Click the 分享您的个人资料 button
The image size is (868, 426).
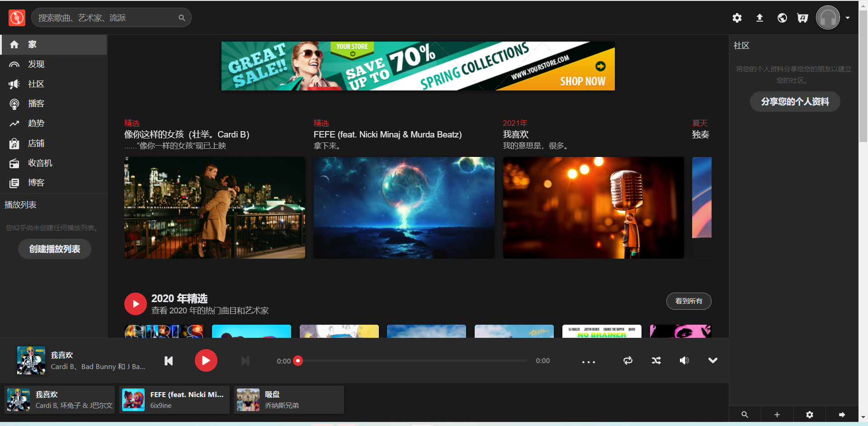795,102
